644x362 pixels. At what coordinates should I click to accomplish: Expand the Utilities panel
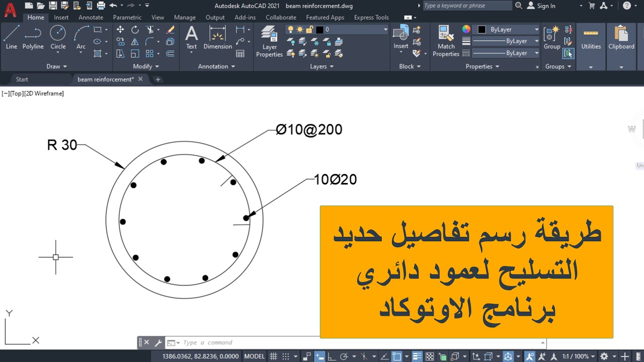pos(591,66)
